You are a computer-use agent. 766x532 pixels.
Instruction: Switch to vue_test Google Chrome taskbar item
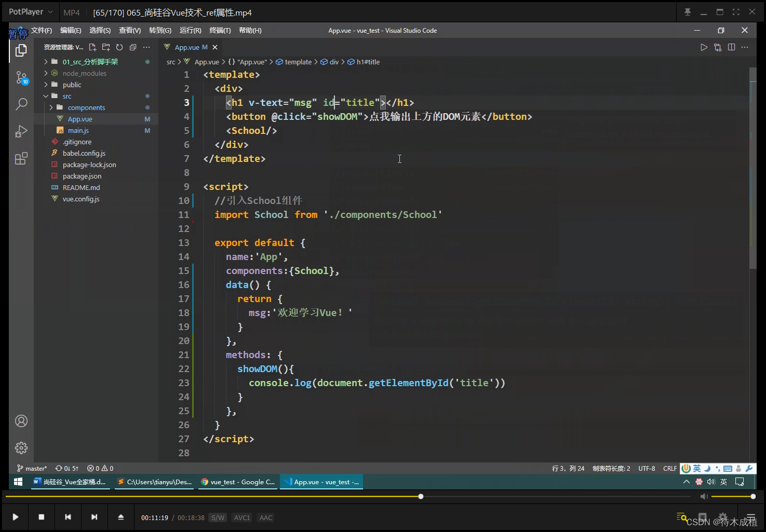coord(238,482)
